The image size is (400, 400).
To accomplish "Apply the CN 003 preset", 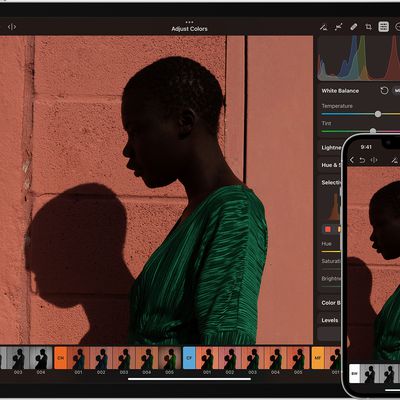I will pyautogui.click(x=124, y=358).
